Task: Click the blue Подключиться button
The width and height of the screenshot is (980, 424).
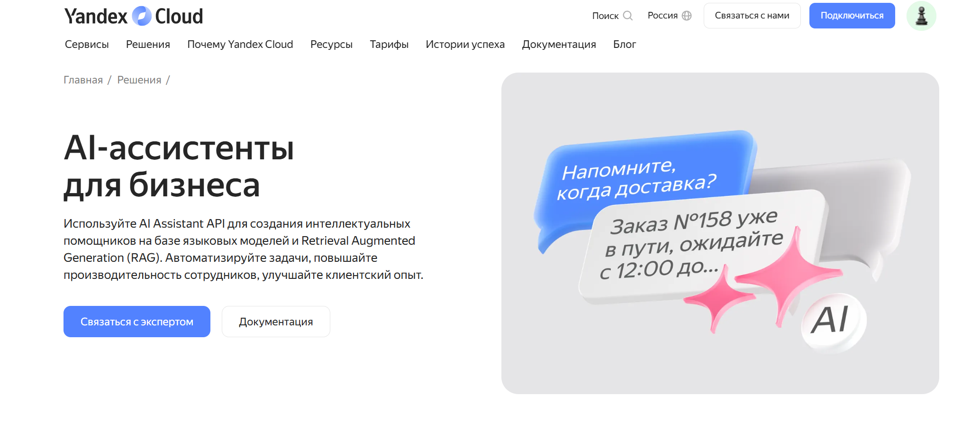Action: coord(852,16)
